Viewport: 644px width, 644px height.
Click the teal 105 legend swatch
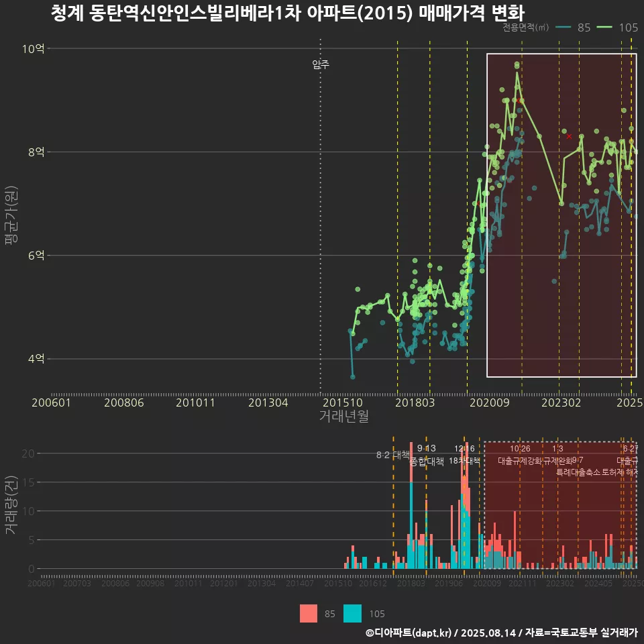pyautogui.click(x=352, y=614)
